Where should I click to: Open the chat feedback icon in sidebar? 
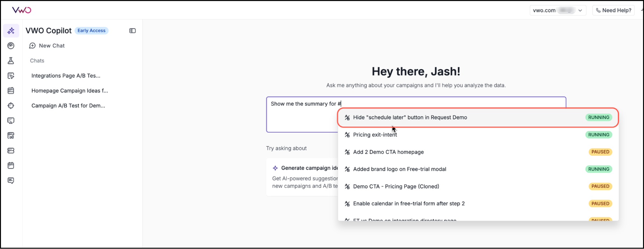click(11, 180)
